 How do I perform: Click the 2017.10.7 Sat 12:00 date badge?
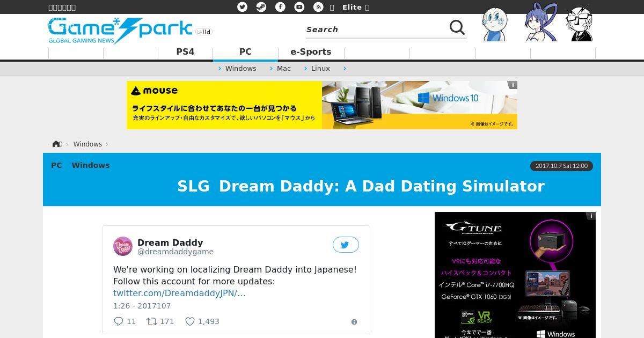562,166
